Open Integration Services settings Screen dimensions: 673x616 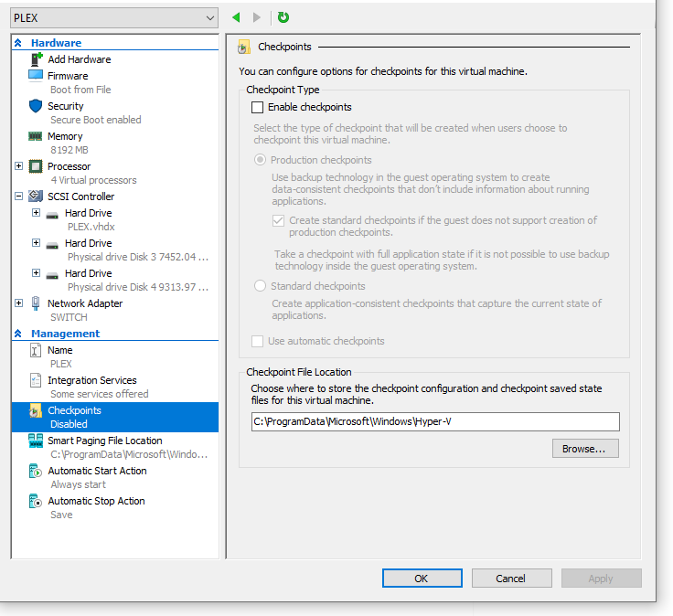(91, 380)
